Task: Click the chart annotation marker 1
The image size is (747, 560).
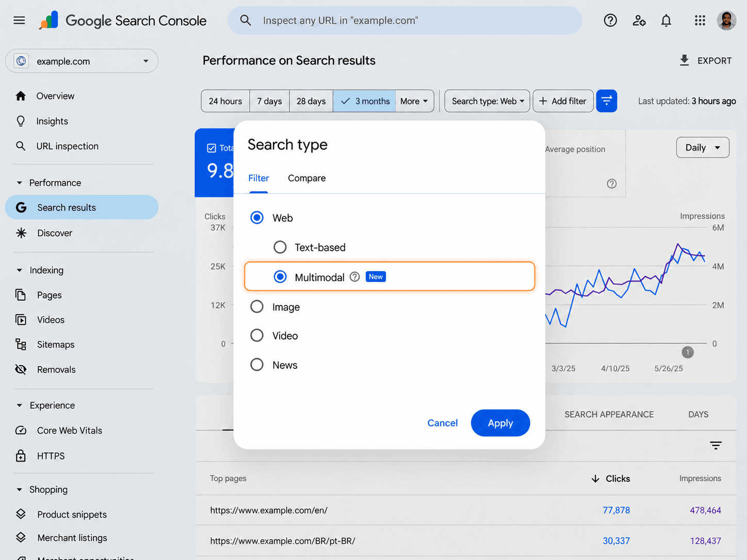Action: (688, 352)
